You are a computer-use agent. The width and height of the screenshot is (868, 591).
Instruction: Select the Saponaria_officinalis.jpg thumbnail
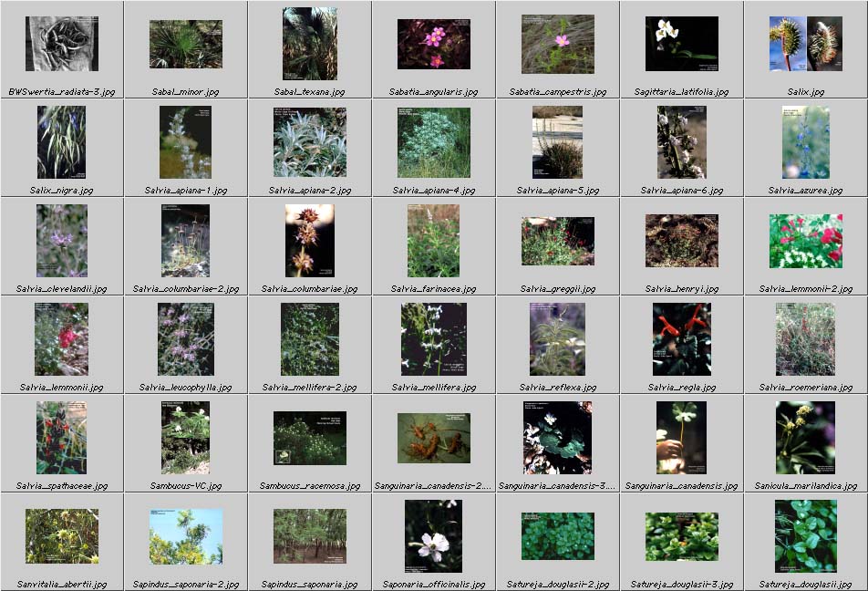point(433,536)
